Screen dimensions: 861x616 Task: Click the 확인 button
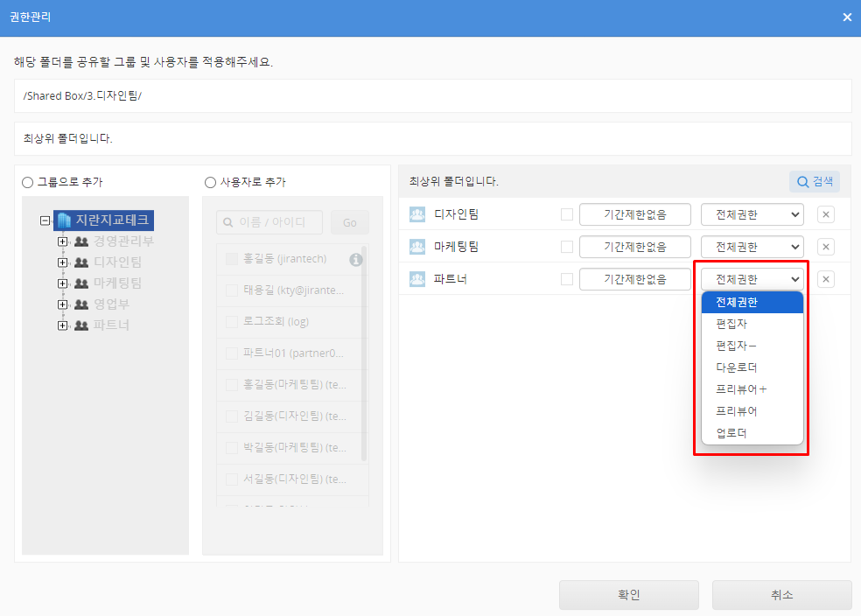628,595
